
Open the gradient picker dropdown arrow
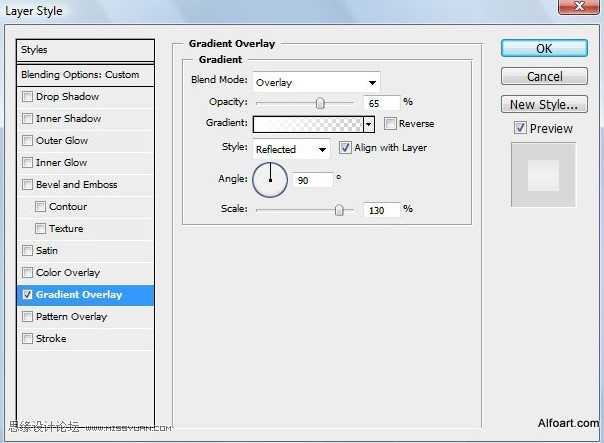coord(369,124)
